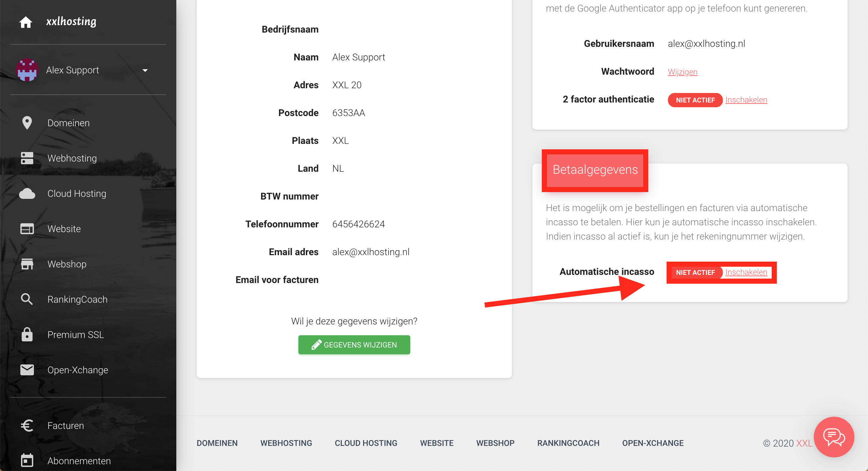Click the Domeinen location pin icon
This screenshot has height=471, width=868.
[27, 123]
